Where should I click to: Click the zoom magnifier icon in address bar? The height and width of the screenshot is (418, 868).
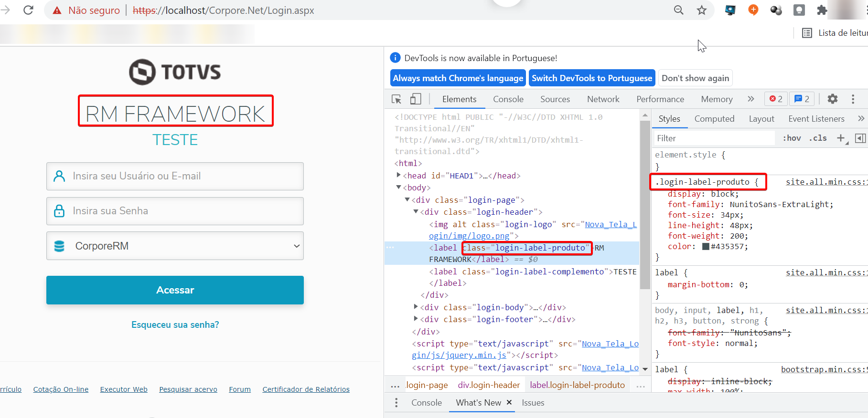tap(678, 10)
